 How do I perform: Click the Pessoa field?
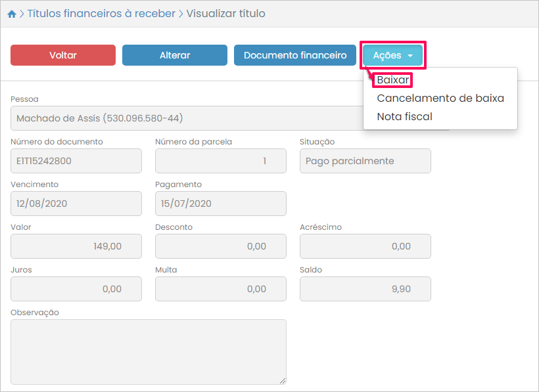(184, 119)
